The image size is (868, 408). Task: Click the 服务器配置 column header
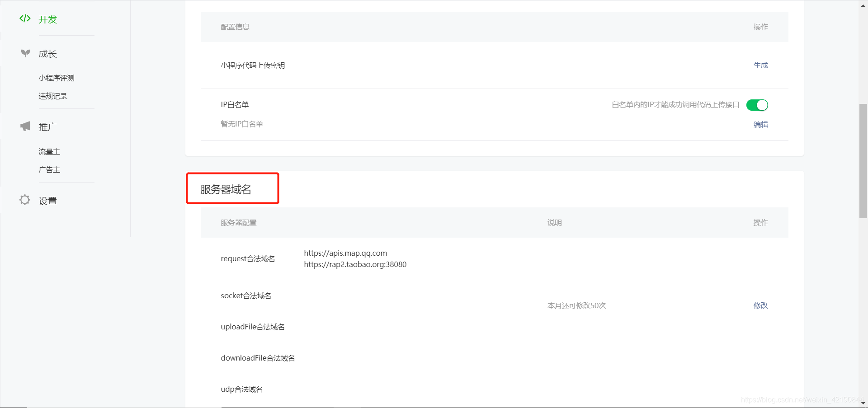point(239,222)
